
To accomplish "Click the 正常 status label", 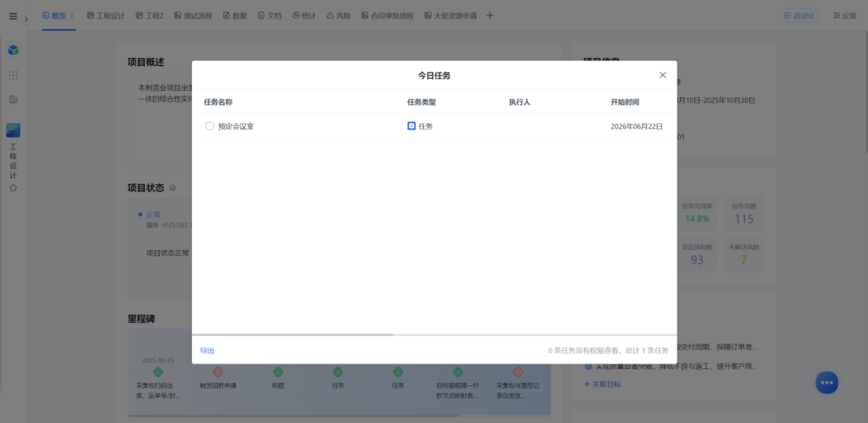I will tap(154, 214).
